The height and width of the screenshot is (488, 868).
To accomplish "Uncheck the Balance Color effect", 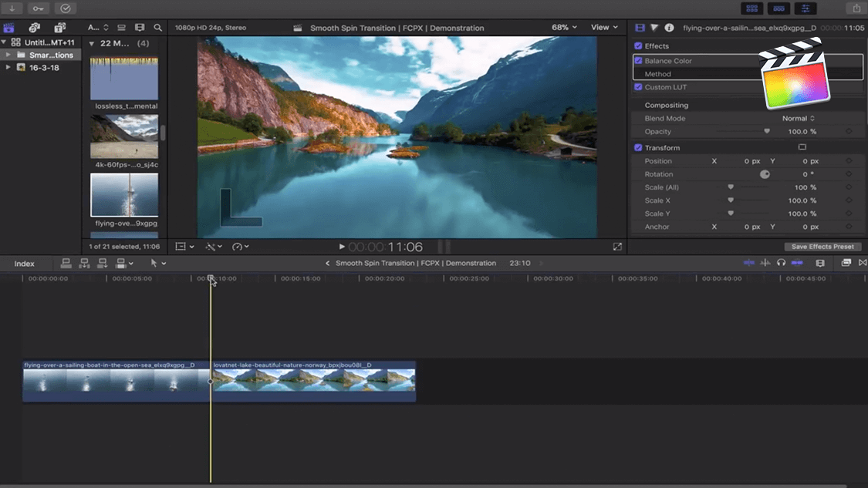I will point(638,60).
